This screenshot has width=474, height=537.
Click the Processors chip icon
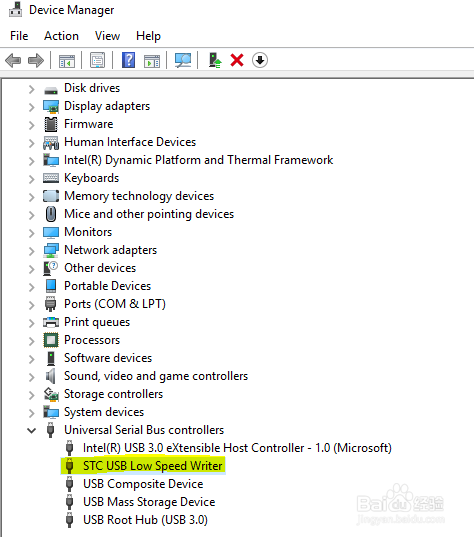pos(51,340)
